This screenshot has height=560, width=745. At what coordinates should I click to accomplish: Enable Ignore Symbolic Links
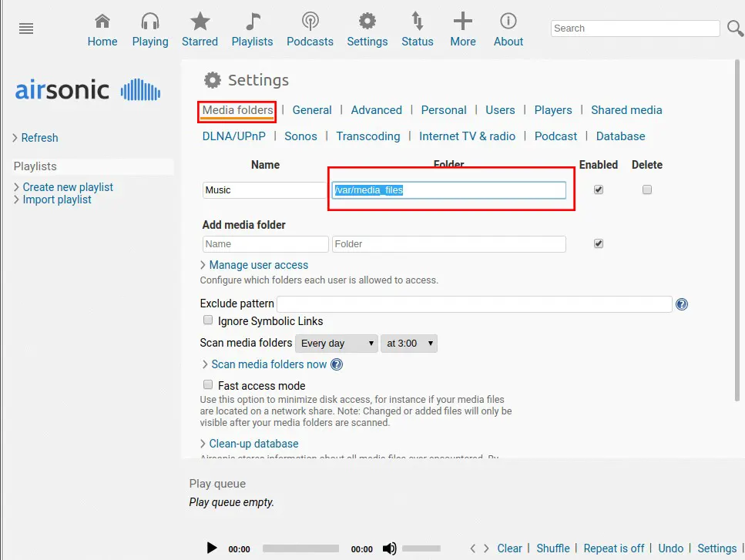pyautogui.click(x=207, y=320)
